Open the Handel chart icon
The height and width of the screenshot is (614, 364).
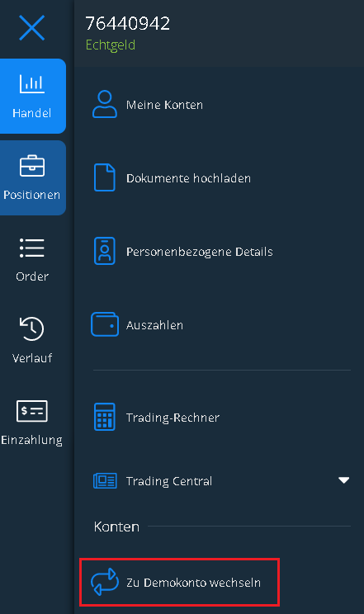tap(31, 83)
